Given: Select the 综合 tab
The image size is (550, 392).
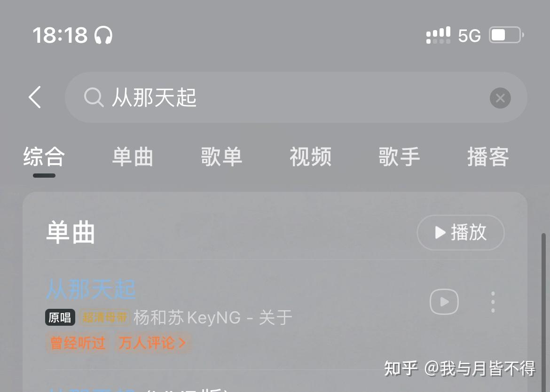Looking at the screenshot, I should pyautogui.click(x=44, y=157).
